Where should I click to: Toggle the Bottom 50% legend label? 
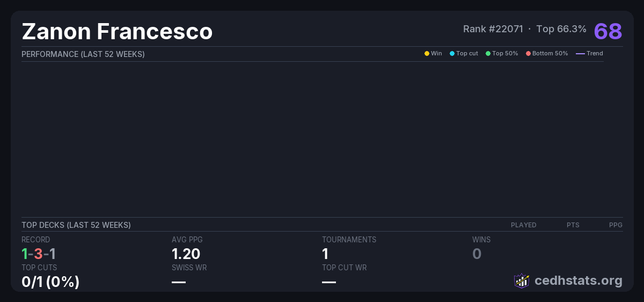550,54
